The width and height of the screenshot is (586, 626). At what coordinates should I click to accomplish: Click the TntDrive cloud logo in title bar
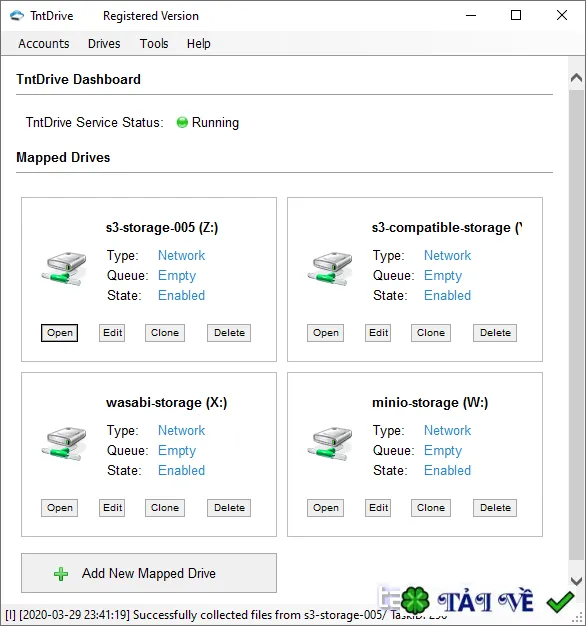point(17,16)
